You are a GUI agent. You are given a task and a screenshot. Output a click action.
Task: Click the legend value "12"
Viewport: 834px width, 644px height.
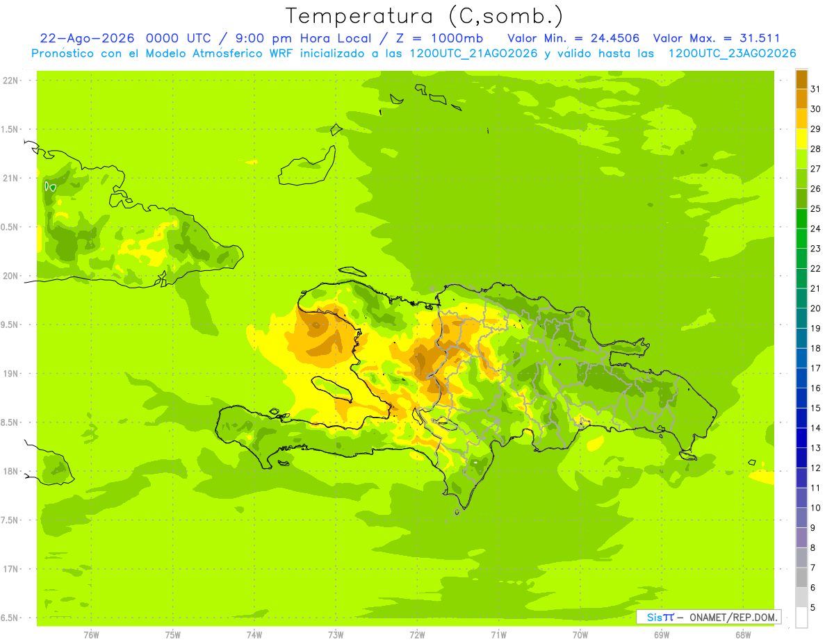[x=816, y=468]
